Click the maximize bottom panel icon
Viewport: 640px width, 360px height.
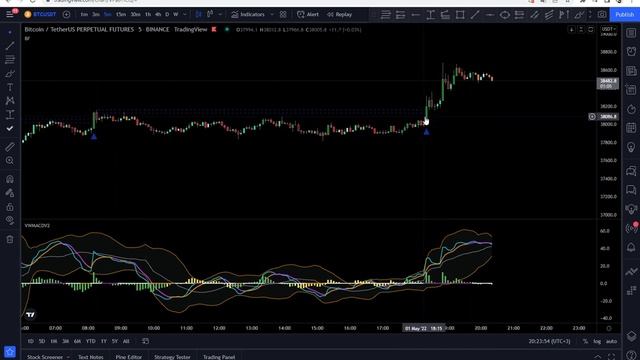(x=611, y=357)
